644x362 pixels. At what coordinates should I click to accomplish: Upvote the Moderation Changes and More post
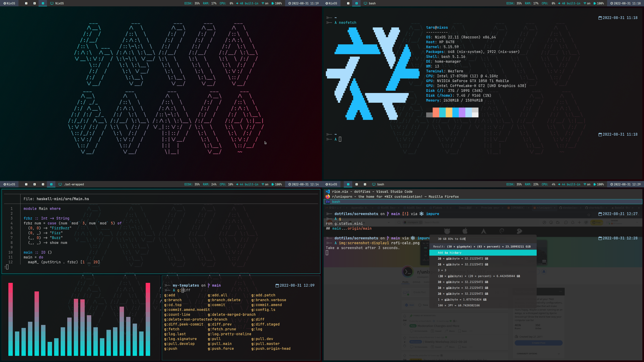tap(404, 316)
